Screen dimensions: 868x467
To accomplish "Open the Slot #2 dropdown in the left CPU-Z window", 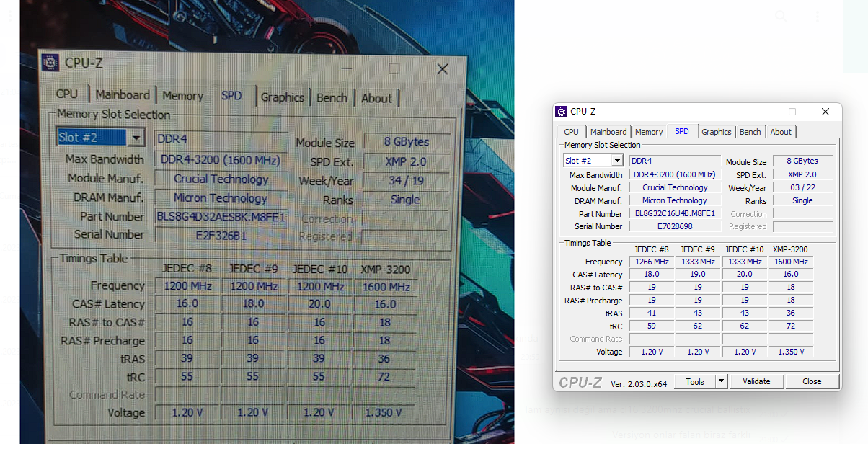I will (x=136, y=138).
